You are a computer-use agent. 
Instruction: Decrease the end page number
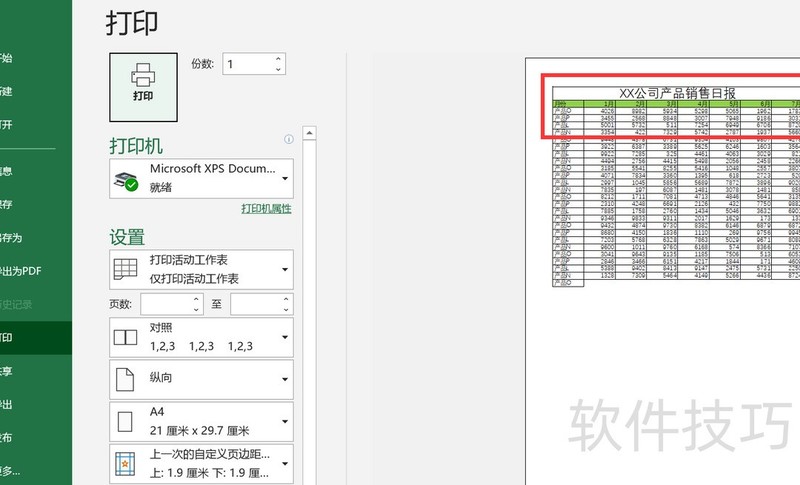pyautogui.click(x=286, y=310)
